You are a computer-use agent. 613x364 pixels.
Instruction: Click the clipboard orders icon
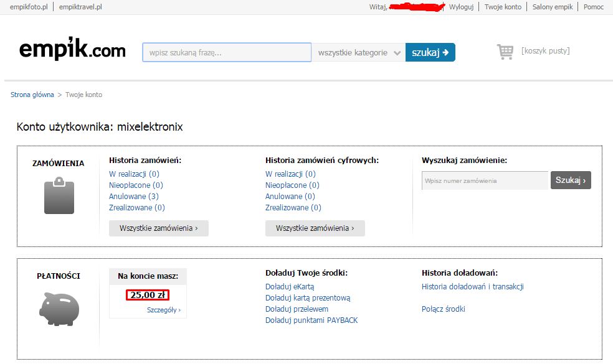[x=59, y=196]
